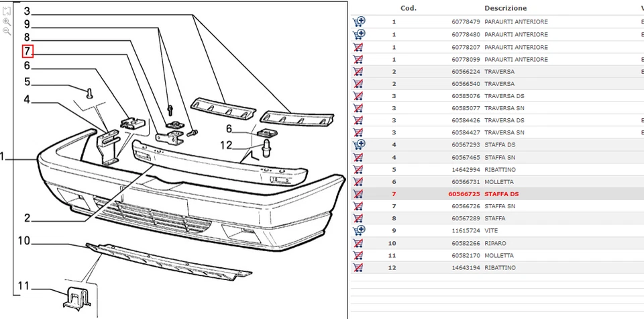Click cart icon for RIBATTINO 14642994

click(358, 170)
